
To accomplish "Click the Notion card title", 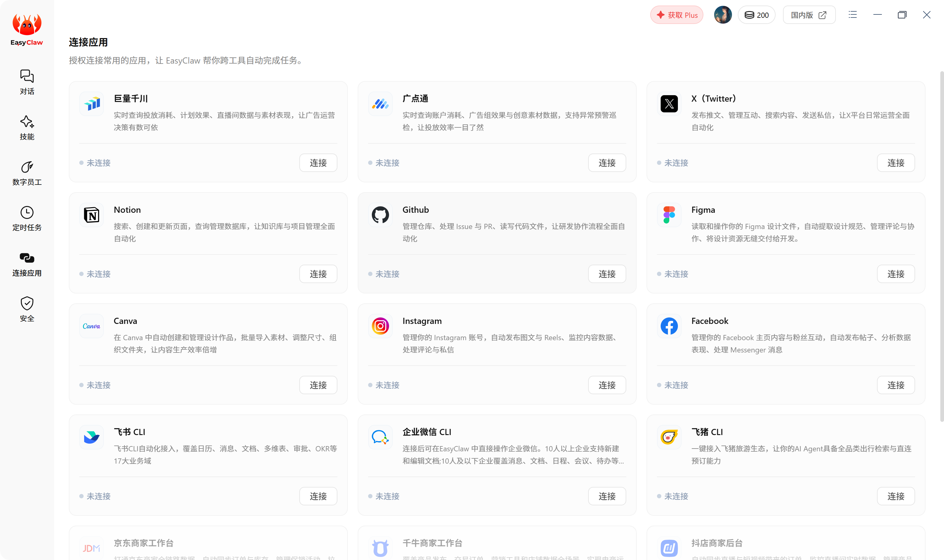I will coord(127,210).
